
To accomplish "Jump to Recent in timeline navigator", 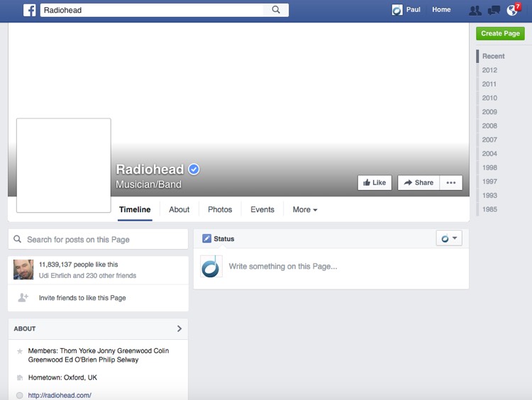I will (x=493, y=56).
